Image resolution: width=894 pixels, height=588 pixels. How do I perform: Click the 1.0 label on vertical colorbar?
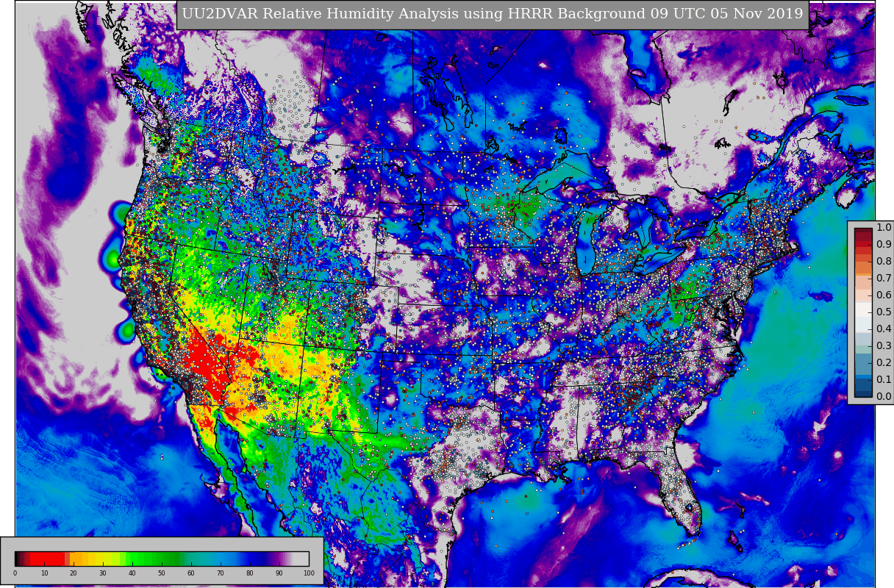pyautogui.click(x=884, y=228)
